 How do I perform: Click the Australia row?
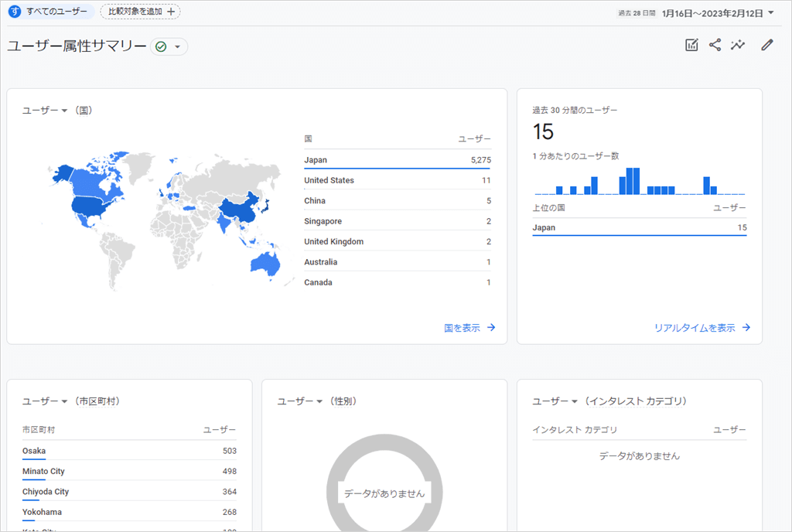click(x=398, y=262)
